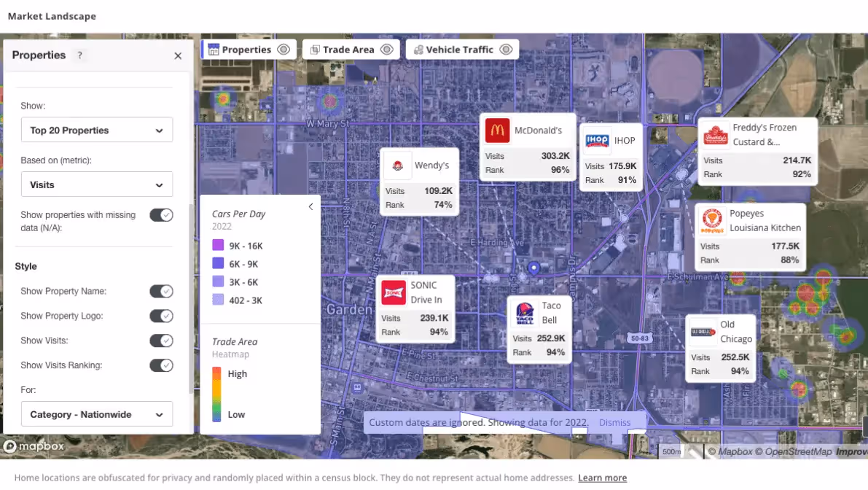
Task: Toggle Trade Area layer visibility eye
Action: [x=387, y=50]
